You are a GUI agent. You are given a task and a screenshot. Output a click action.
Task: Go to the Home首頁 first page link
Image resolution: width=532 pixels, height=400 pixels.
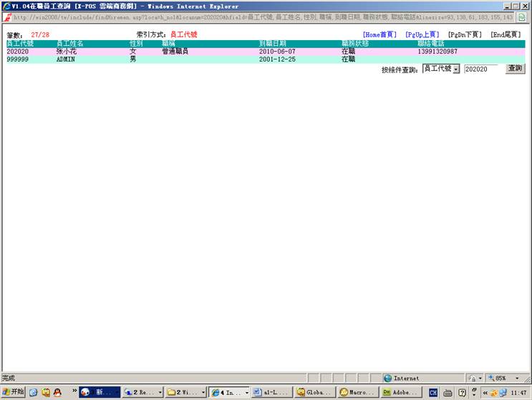(379, 34)
